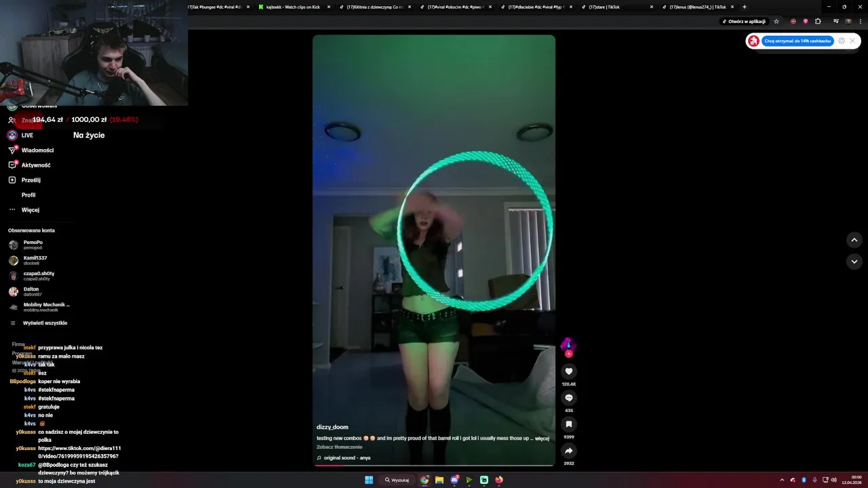Click the 194,64 zł donation goal text

(x=47, y=119)
